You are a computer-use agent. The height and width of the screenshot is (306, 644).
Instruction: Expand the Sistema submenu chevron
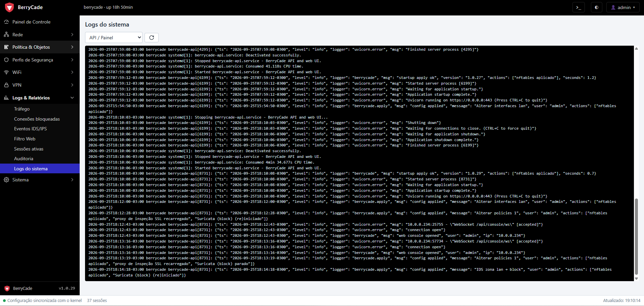point(72,180)
